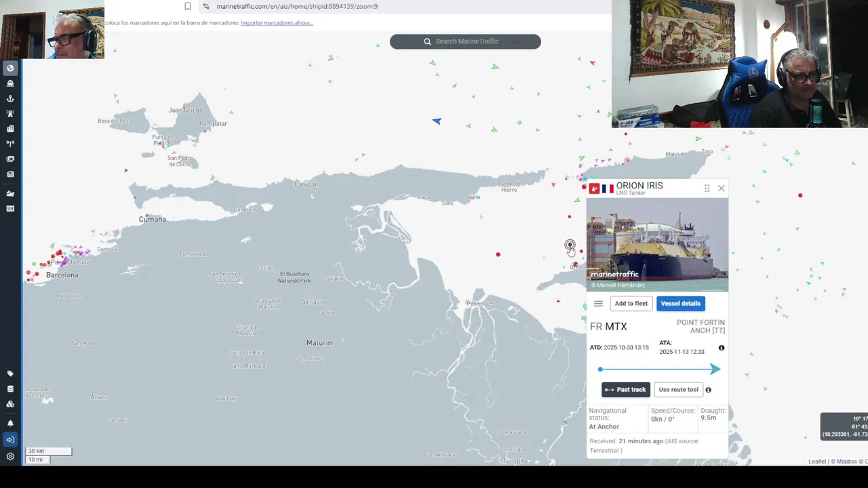Screen dimensions: 868x488
Task: Open the Live Map globe icon in sidebar
Action: pos(10,68)
